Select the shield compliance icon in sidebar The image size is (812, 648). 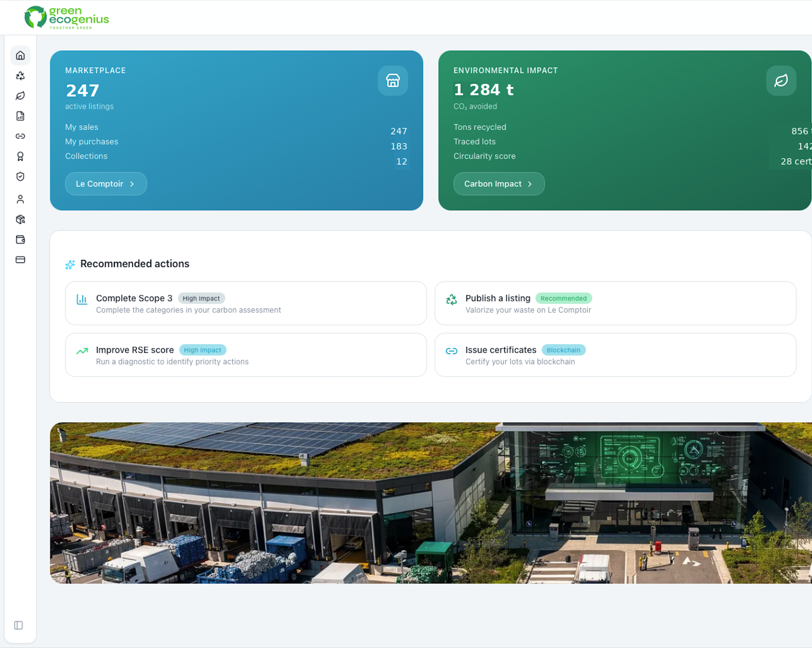tap(20, 176)
